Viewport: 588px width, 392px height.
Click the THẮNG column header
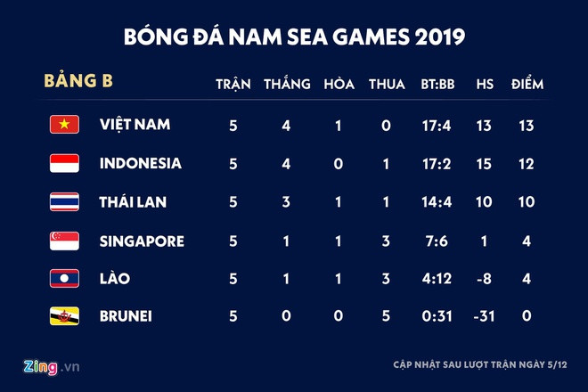[287, 85]
